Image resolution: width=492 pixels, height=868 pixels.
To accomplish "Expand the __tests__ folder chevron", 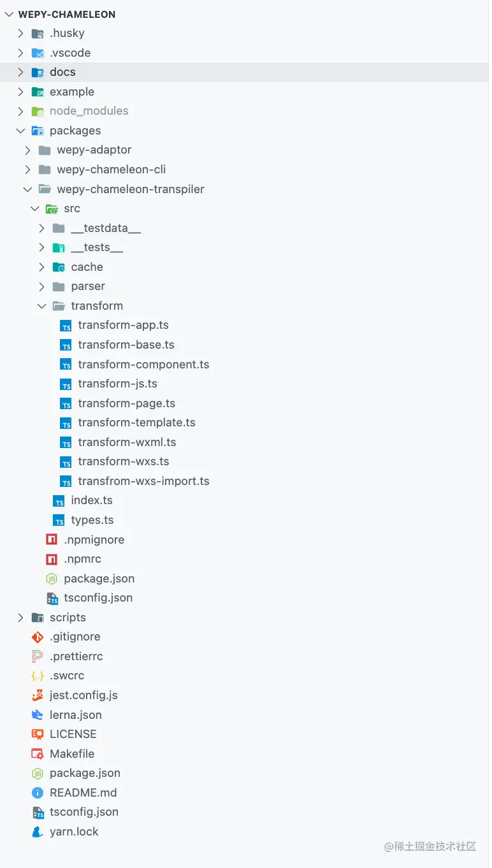I will (41, 247).
